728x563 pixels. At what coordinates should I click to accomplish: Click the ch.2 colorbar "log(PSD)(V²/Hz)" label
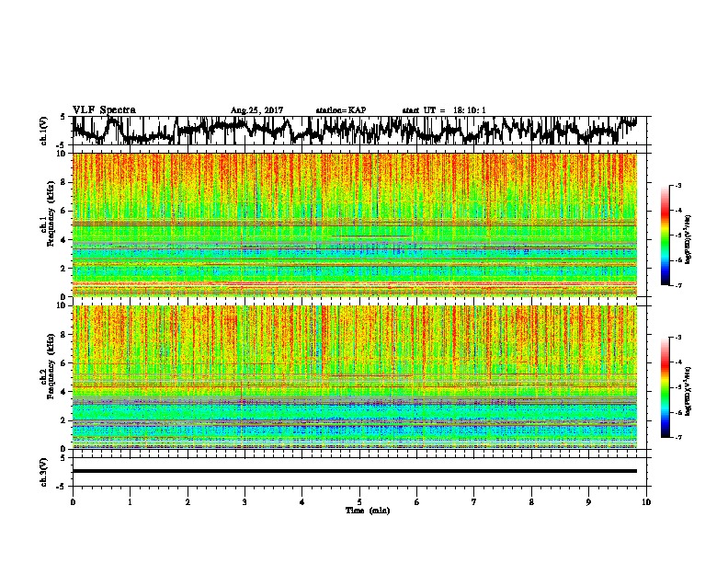688,391
